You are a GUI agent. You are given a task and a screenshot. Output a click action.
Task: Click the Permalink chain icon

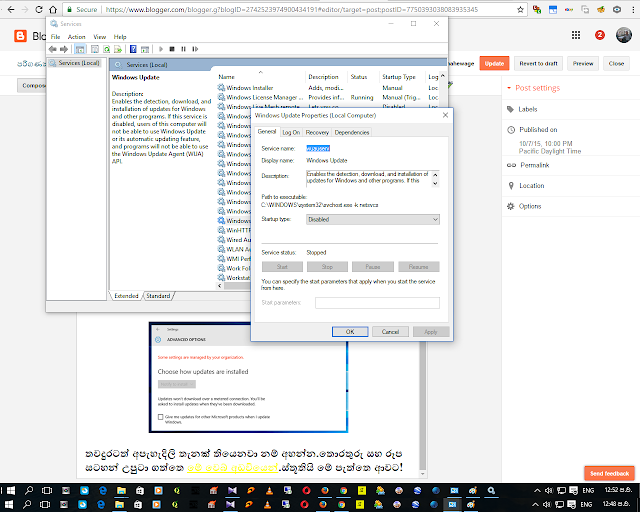pyautogui.click(x=511, y=165)
